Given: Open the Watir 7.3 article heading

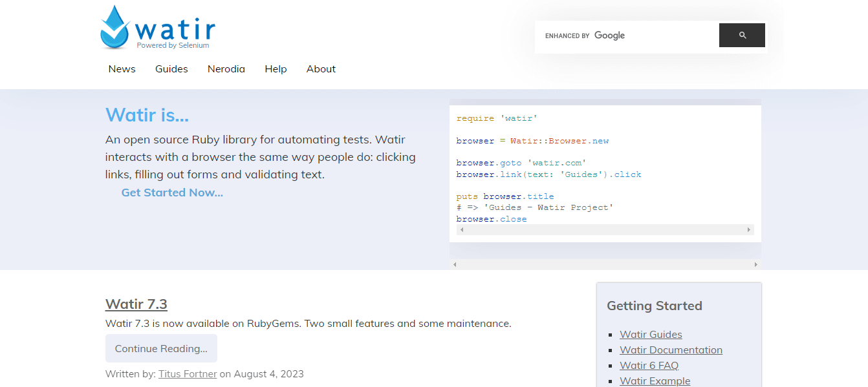Looking at the screenshot, I should point(136,304).
